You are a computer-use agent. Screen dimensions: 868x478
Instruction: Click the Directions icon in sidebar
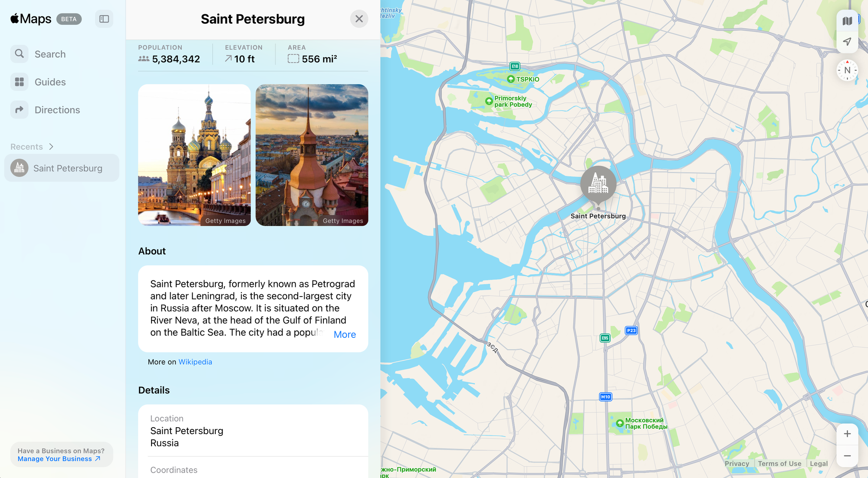coord(20,109)
